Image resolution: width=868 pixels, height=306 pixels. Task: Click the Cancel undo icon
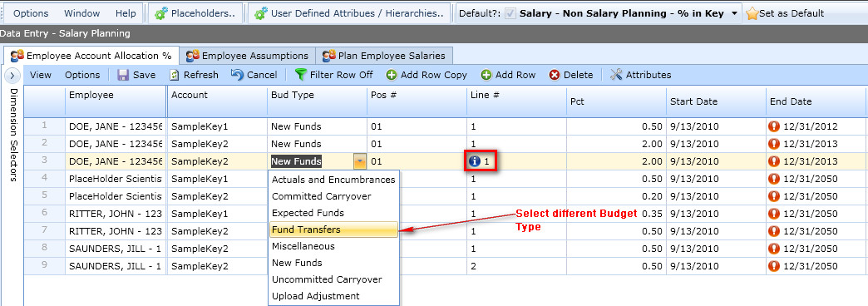pyautogui.click(x=238, y=75)
